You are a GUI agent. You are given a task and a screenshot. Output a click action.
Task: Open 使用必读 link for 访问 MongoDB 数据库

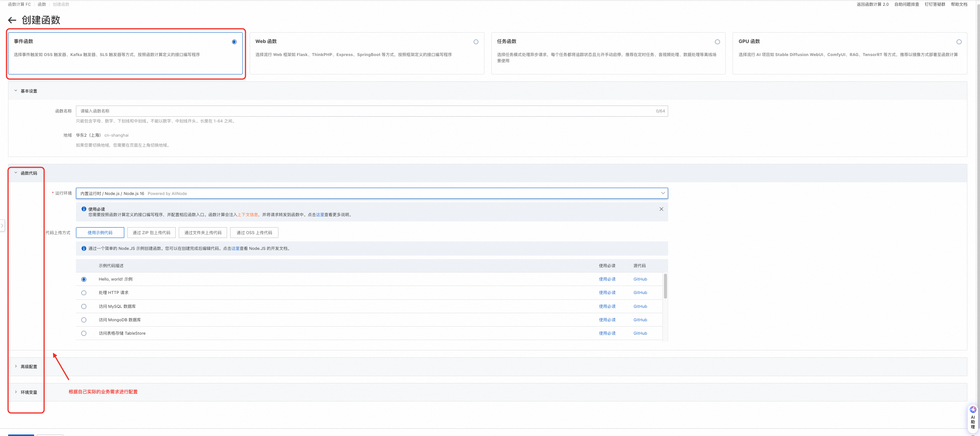[607, 320]
